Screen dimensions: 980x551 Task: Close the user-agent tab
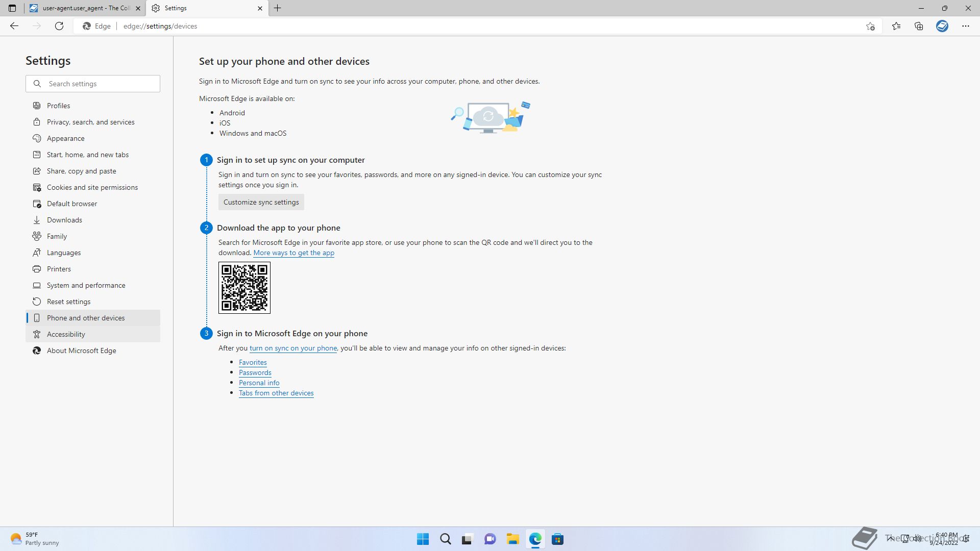coord(138,8)
